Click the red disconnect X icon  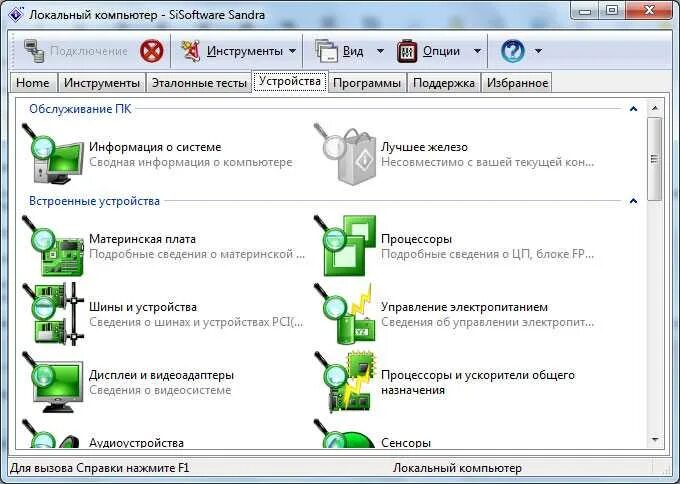tap(152, 51)
